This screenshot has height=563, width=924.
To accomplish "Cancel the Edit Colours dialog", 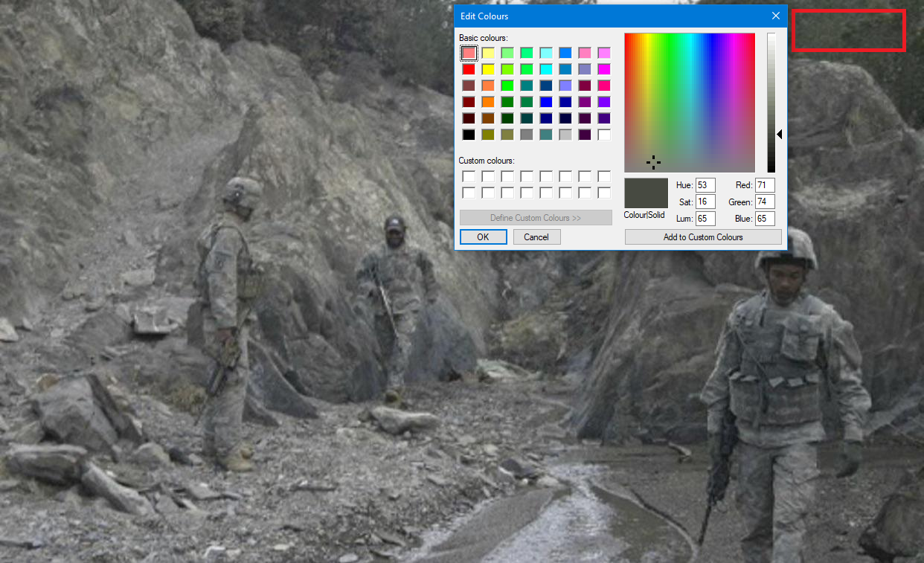I will 536,237.
